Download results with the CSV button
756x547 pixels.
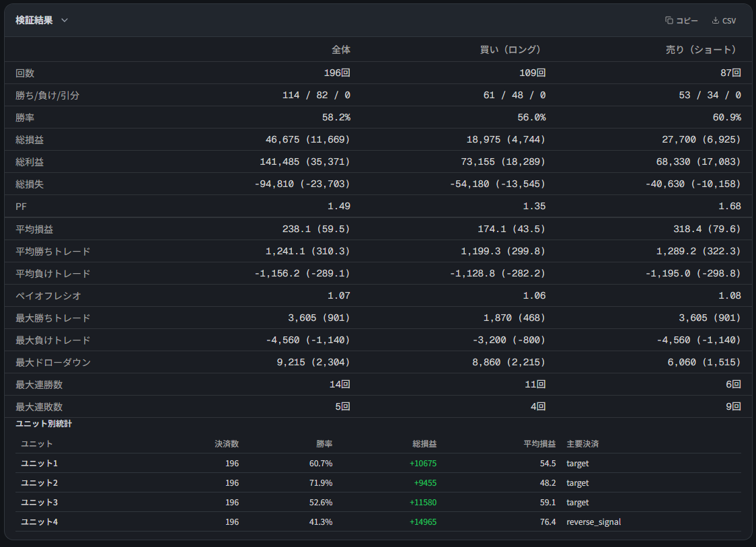tap(724, 20)
